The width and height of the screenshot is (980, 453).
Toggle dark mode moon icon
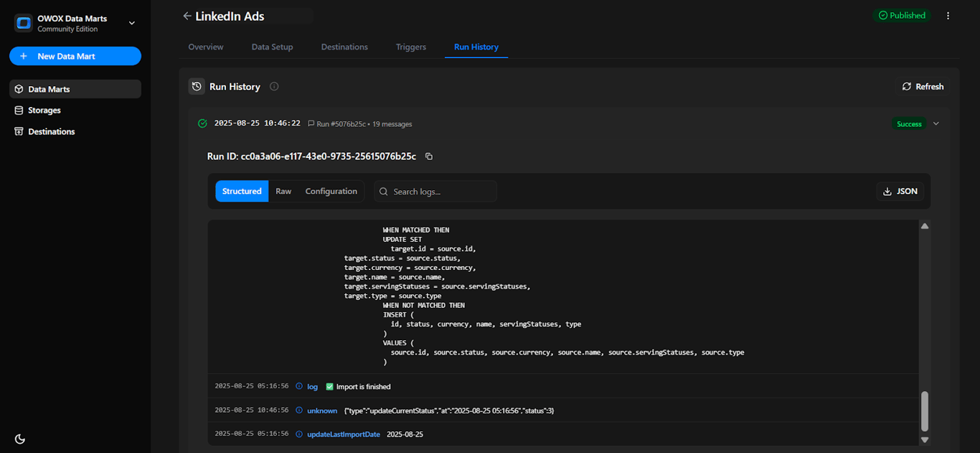[20, 439]
